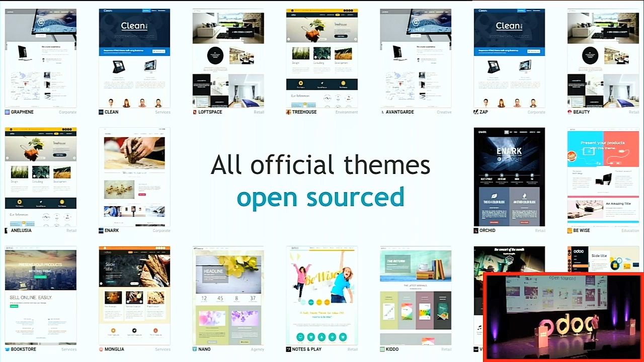Click the Treehouse theme icon

(x=289, y=112)
